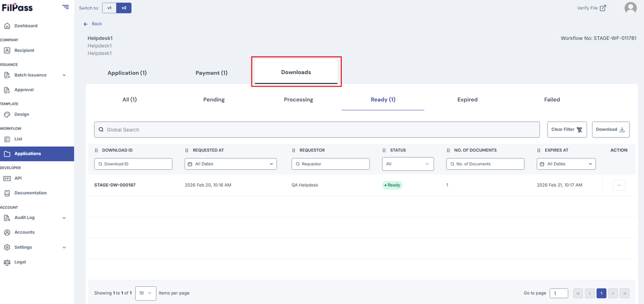
Task: Open user profile avatar
Action: [x=631, y=8]
